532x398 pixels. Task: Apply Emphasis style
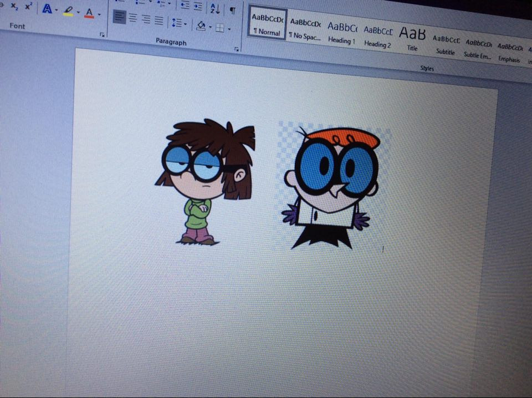[x=510, y=53]
